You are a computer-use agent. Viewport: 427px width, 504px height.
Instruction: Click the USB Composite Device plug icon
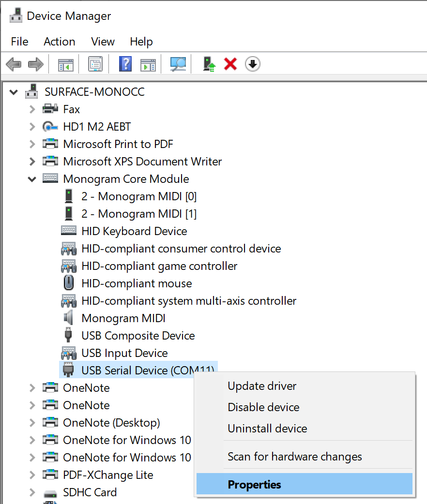point(68,335)
